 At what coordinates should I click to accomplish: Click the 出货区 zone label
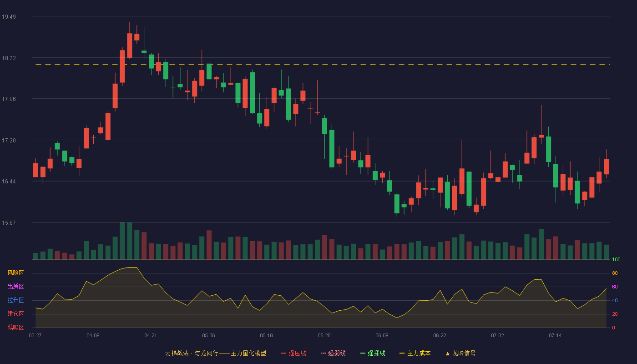click(x=15, y=287)
